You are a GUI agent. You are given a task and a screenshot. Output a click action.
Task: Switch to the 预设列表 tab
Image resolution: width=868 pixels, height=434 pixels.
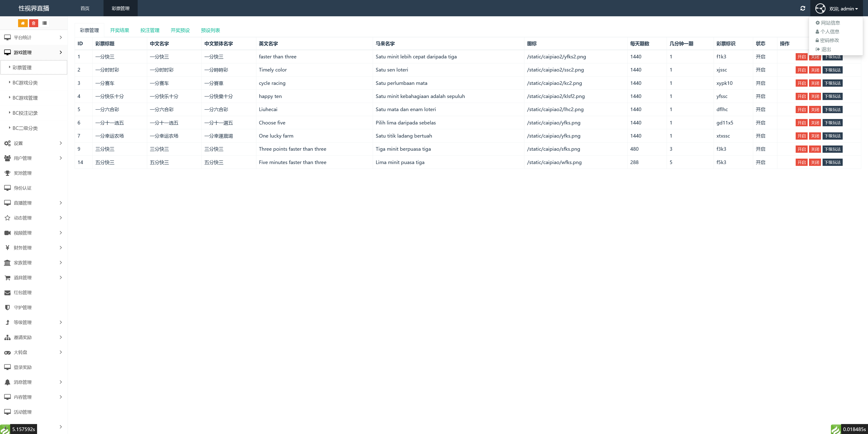coord(210,30)
